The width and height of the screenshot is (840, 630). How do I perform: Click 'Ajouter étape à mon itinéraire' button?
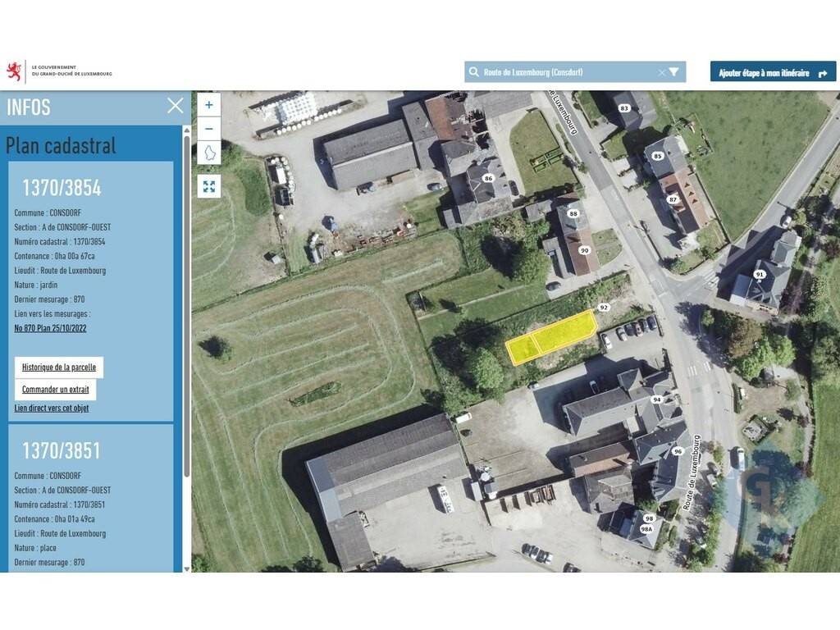tap(773, 72)
